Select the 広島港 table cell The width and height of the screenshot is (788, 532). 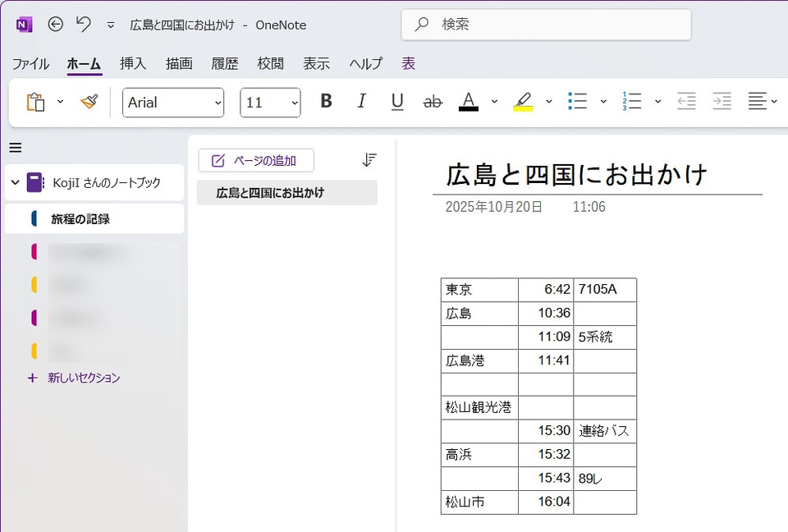(479, 360)
